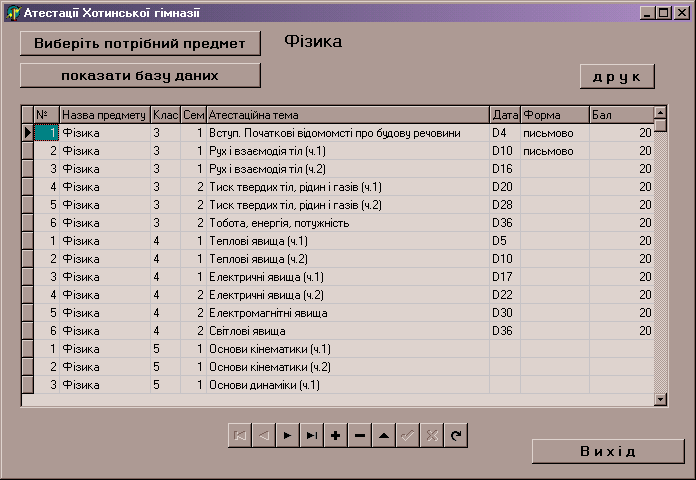Go to next record in navigator
Screen dimensions: 696x480
(288, 436)
